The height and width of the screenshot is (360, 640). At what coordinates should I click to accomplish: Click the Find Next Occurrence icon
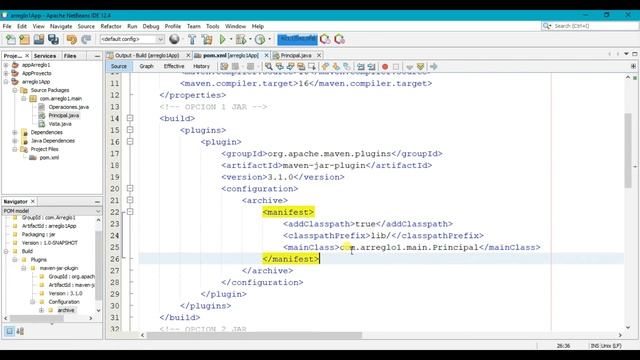[291, 66]
